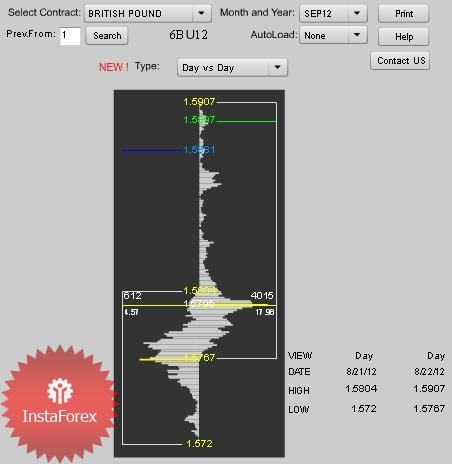Open the Help button
The height and width of the screenshot is (464, 452).
[x=403, y=36]
